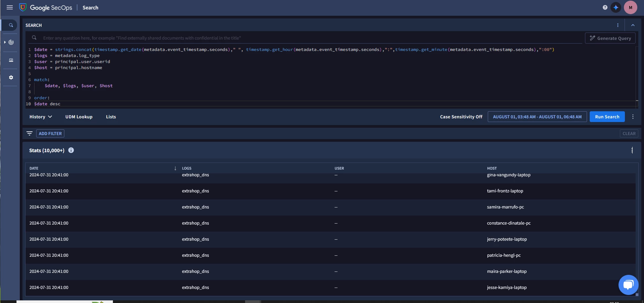Click query line 10 $date desc
The width and height of the screenshot is (644, 303).
[x=47, y=104]
